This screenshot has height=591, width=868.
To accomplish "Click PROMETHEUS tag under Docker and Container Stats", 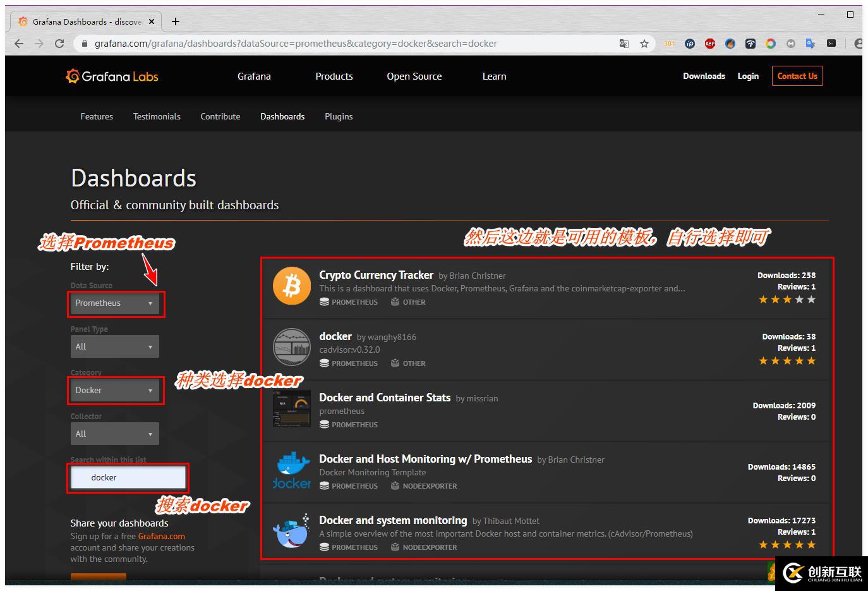I will coord(349,425).
